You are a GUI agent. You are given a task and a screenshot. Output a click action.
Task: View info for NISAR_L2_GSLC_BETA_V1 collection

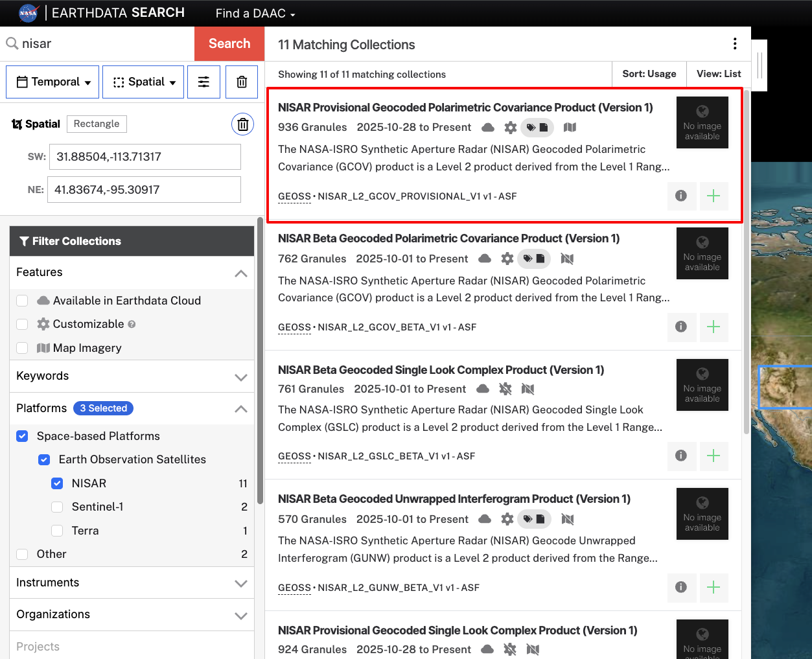(681, 456)
